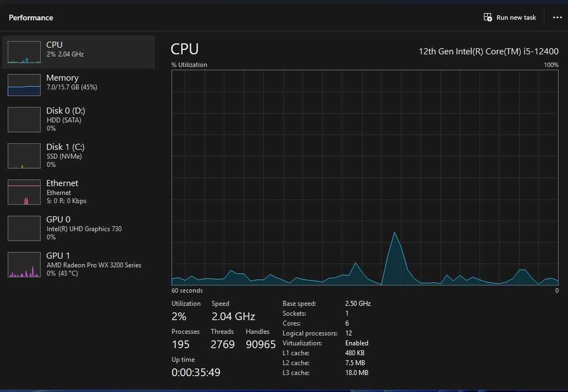Click the '60 seconds' axis label

[x=187, y=290]
